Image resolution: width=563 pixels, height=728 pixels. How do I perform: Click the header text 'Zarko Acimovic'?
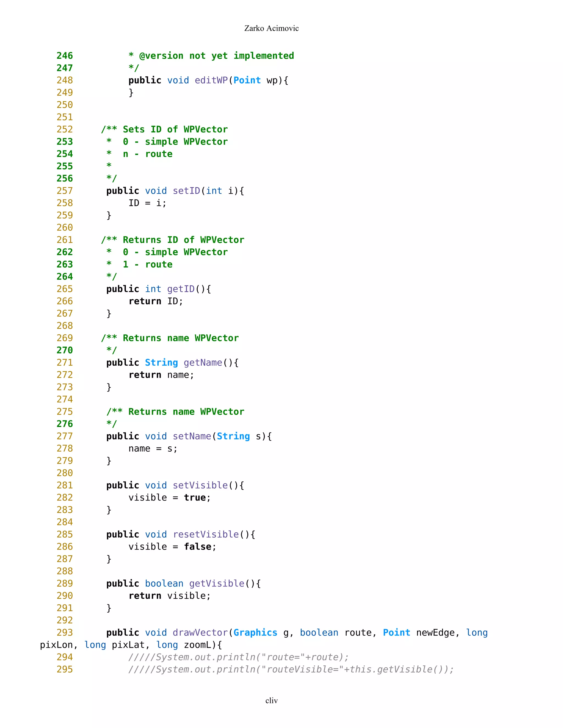[x=272, y=28]
